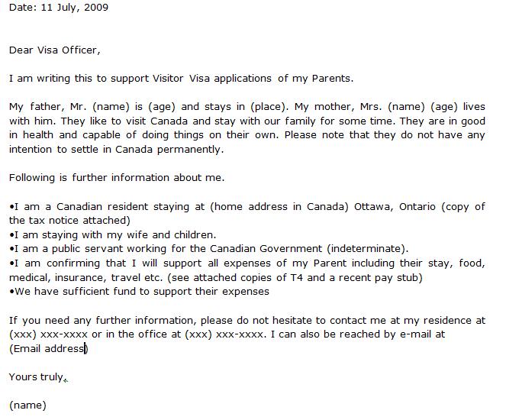
Task: Click the "(place)" placeholder in father sentence
Action: click(x=268, y=107)
